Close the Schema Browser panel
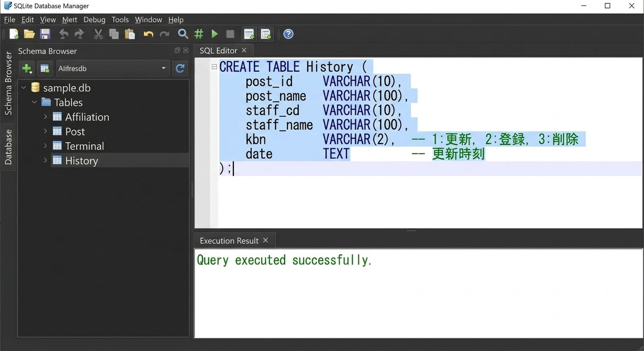644x351 pixels. [185, 51]
